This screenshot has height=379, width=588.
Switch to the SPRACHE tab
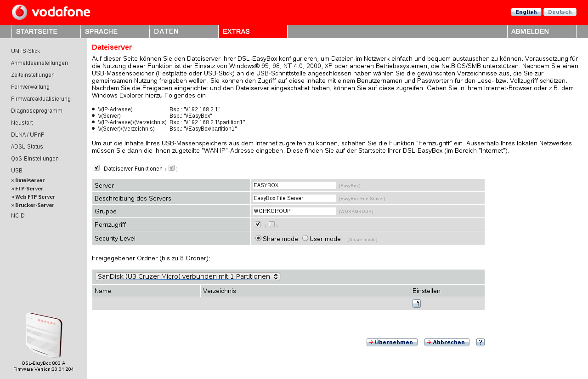(x=101, y=31)
